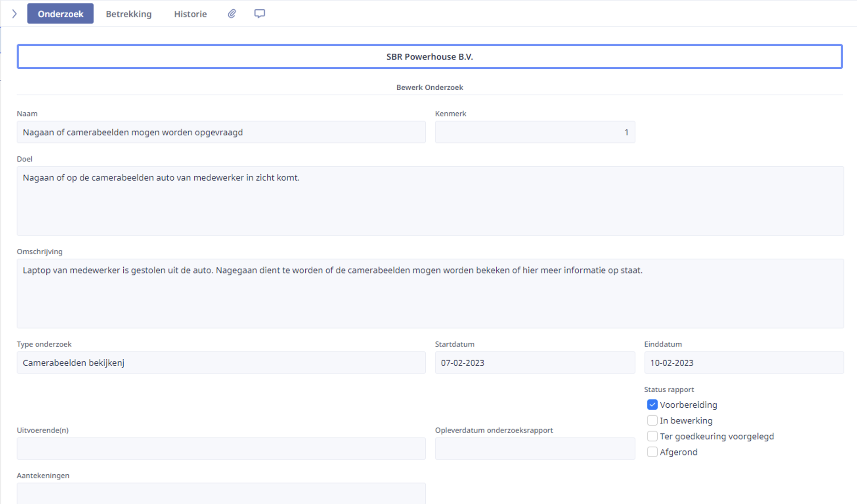Switch to the Betrekking tab
The width and height of the screenshot is (857, 504).
click(129, 14)
